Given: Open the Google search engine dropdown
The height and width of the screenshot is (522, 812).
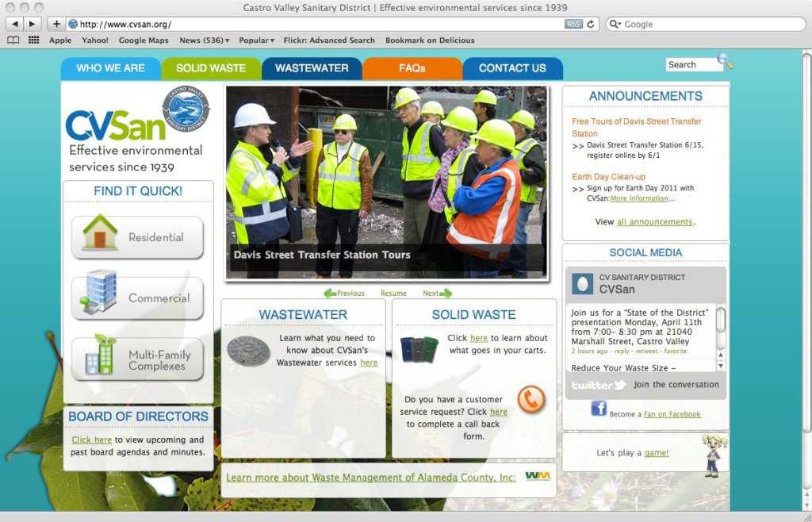Looking at the screenshot, I should (615, 25).
